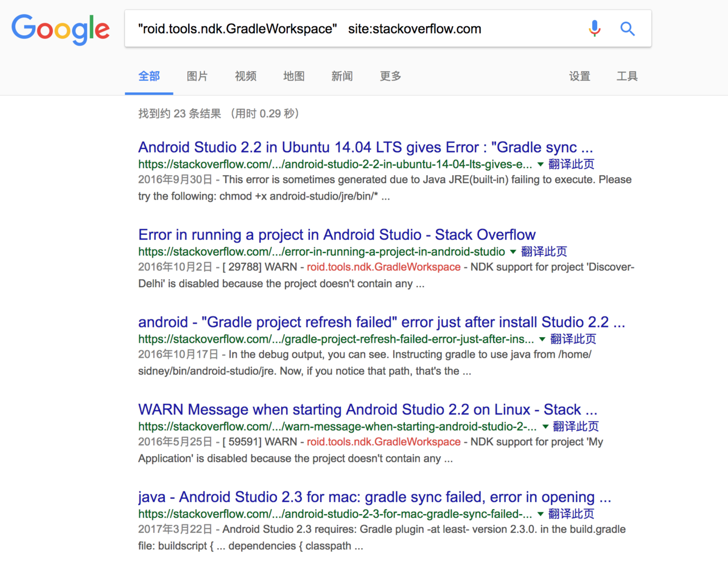Click the Google logo
Image resolution: width=728 pixels, height=567 pixels.
(x=60, y=29)
